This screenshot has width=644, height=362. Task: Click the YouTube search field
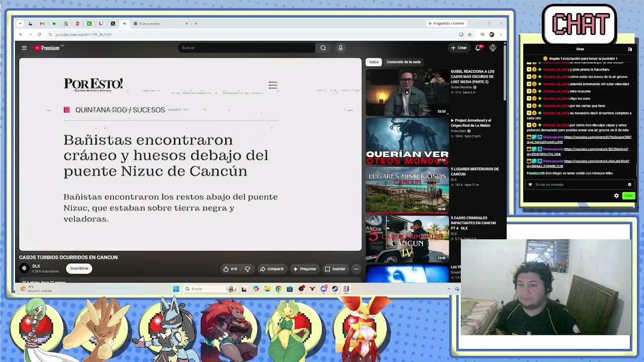[247, 48]
